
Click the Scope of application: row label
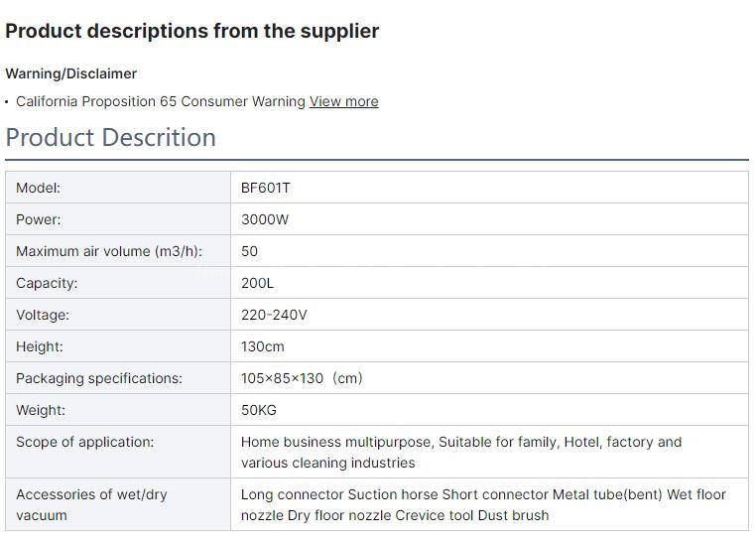(x=85, y=442)
